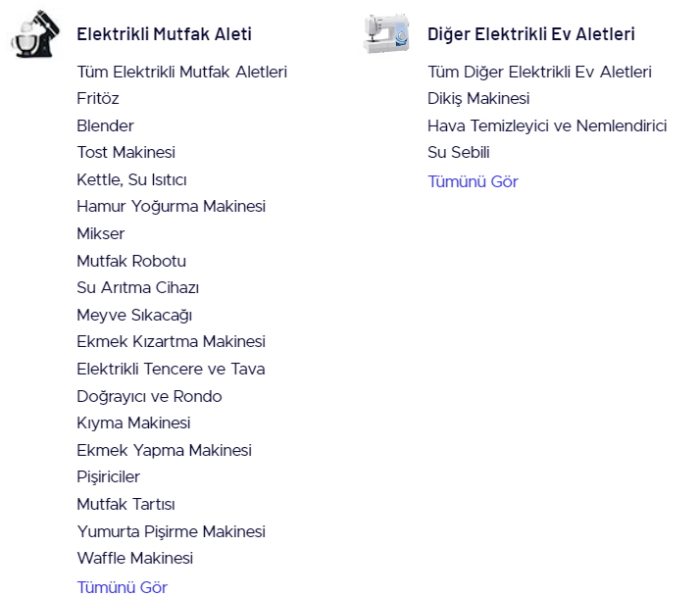Open Su Arıtma Cihazı category

[x=137, y=287]
